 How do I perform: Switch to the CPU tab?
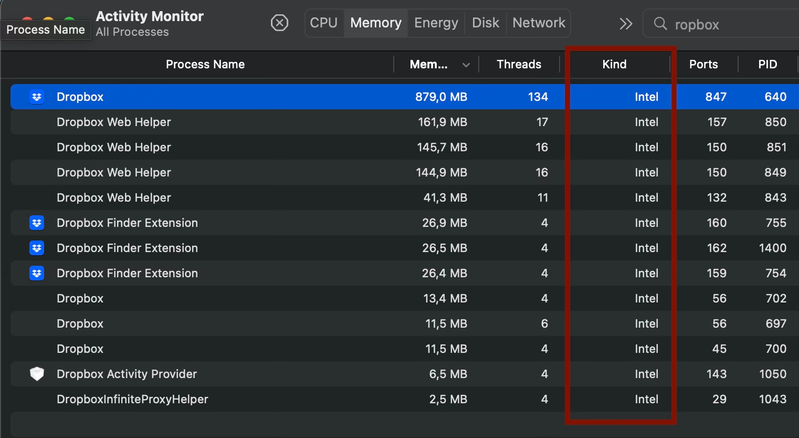(324, 23)
